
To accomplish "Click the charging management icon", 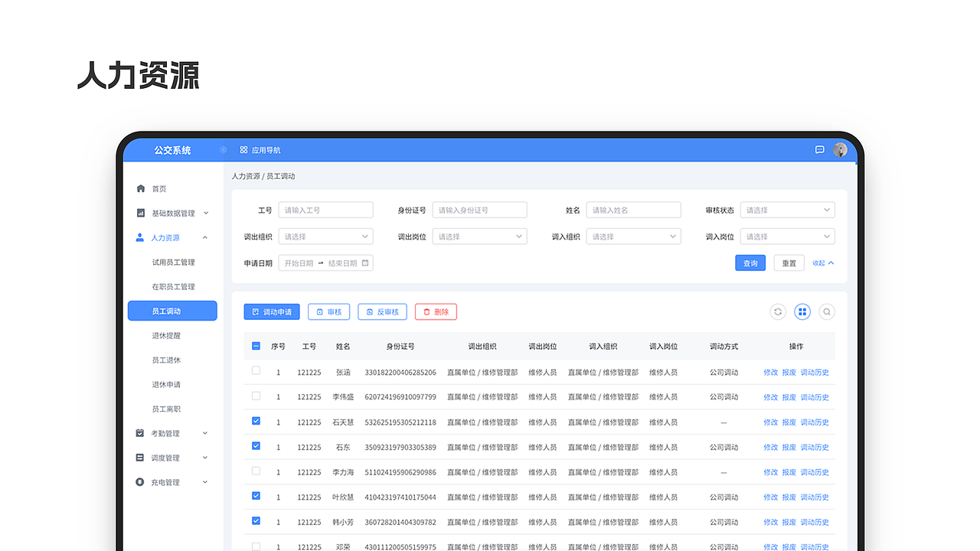I will pos(139,482).
